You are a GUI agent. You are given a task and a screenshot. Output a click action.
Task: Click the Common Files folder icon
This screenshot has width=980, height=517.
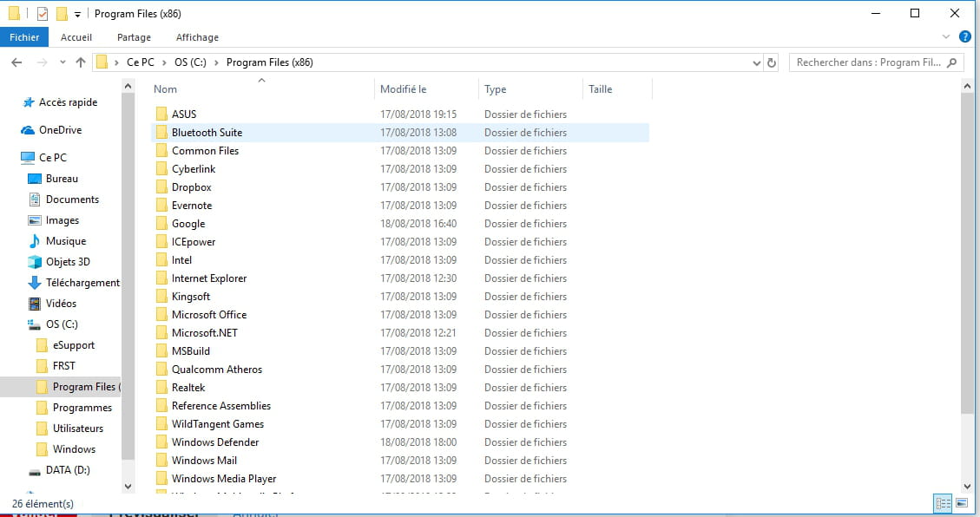click(x=161, y=150)
